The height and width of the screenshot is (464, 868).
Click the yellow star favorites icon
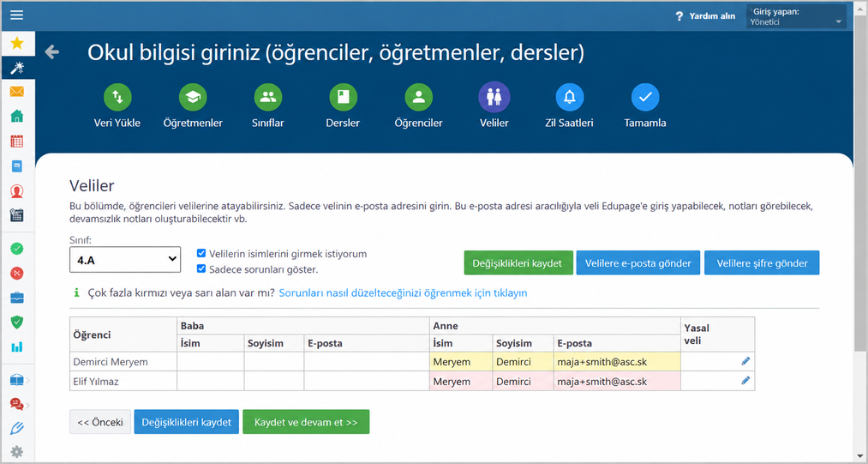17,43
